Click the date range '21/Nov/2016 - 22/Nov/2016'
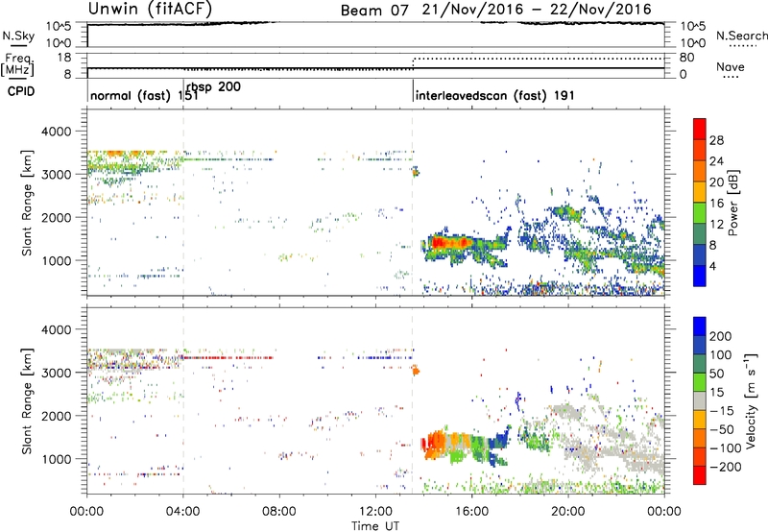Screen dimensions: 768x532 pyautogui.click(x=537, y=10)
